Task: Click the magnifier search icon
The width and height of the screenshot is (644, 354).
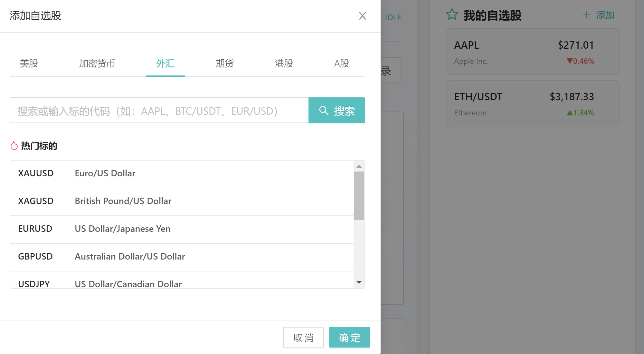Action: coord(324,111)
